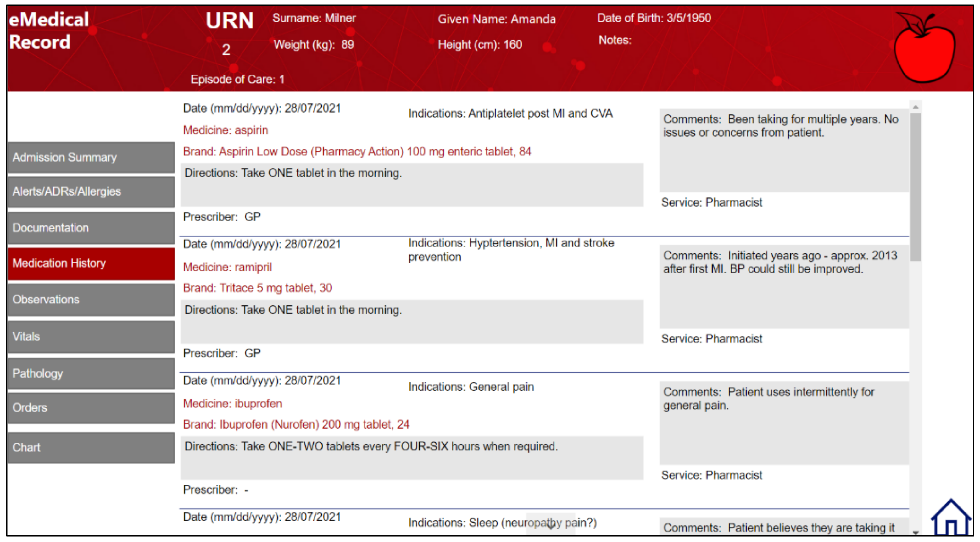This screenshot has width=980, height=542.
Task: Click aspirin Directions text box
Action: pyautogui.click(x=412, y=185)
